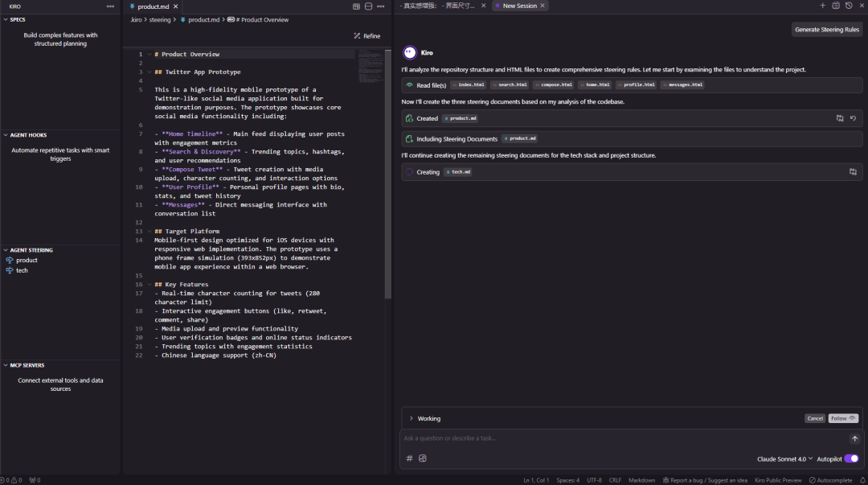
Task: Open Claude Sonnet 4.0 model dropdown
Action: (x=784, y=459)
